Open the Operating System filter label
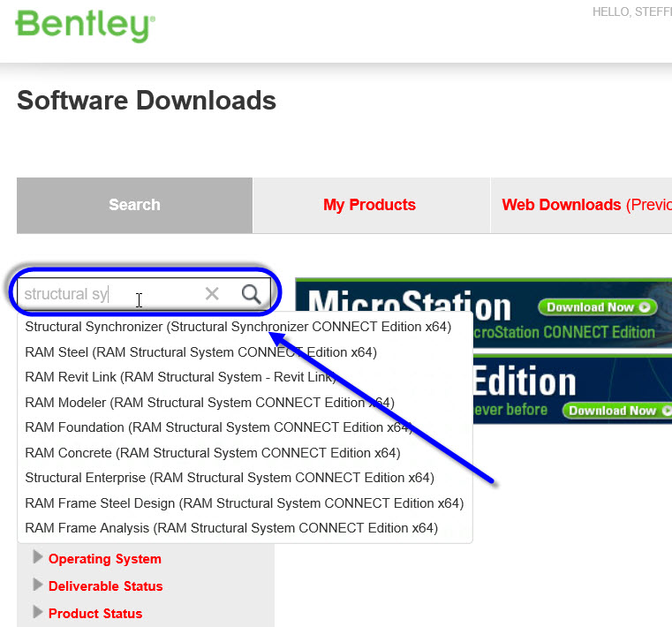 (105, 559)
